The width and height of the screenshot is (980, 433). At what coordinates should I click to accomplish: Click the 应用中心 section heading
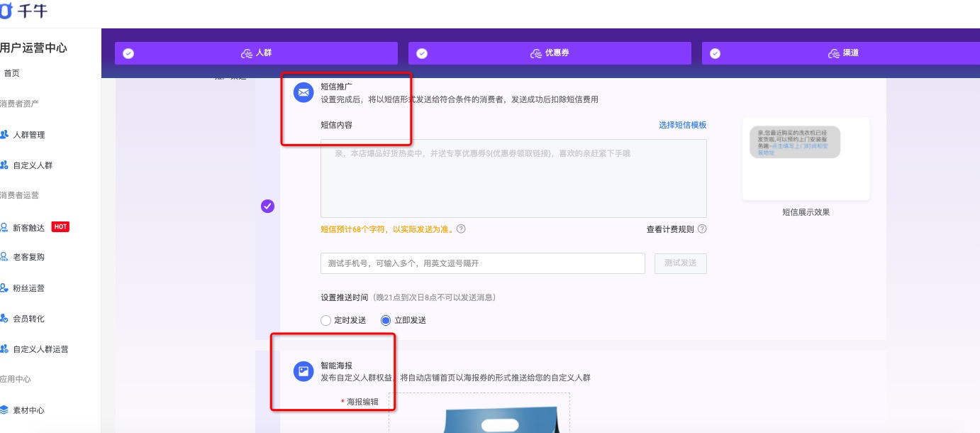(16, 379)
